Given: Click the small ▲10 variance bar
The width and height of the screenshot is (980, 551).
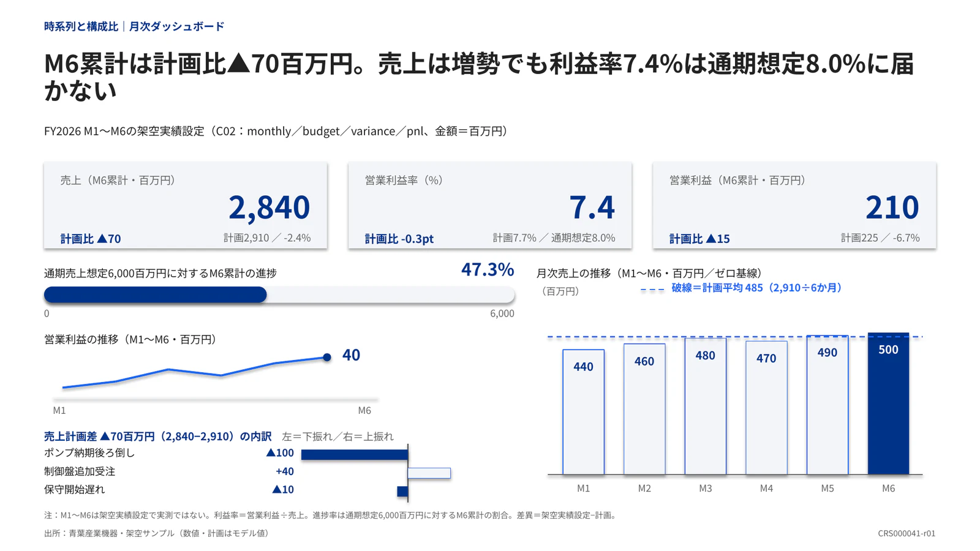Looking at the screenshot, I should point(402,491).
